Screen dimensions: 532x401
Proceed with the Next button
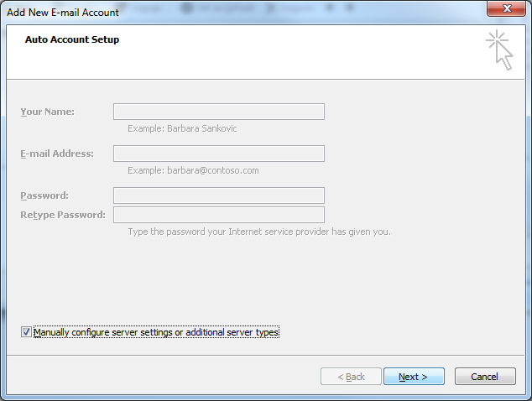pyautogui.click(x=414, y=376)
